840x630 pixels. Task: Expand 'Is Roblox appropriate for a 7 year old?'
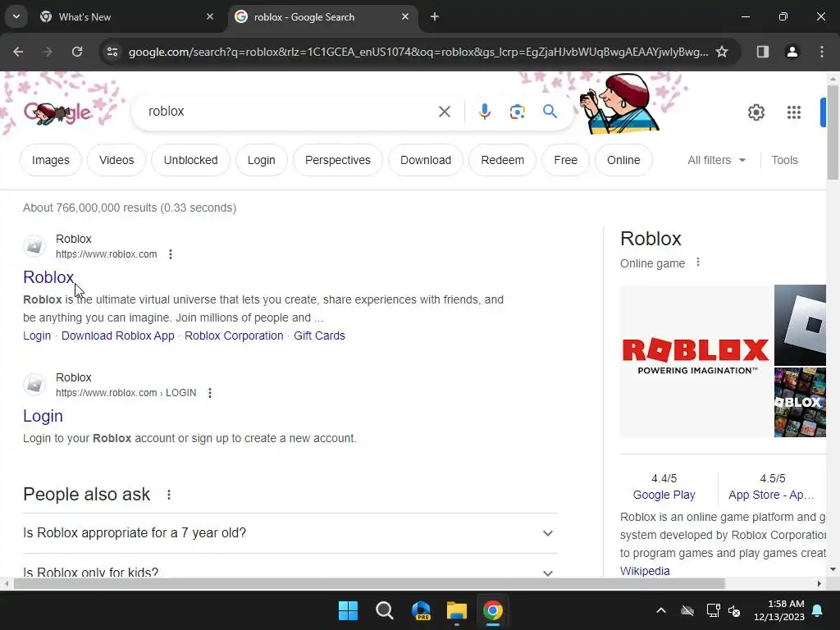point(290,533)
